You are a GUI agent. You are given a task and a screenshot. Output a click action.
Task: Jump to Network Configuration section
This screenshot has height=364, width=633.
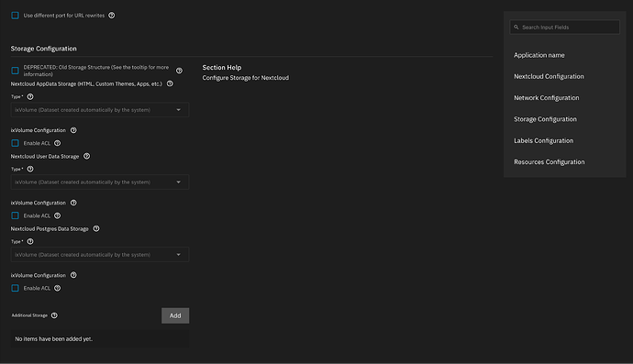[x=546, y=98]
